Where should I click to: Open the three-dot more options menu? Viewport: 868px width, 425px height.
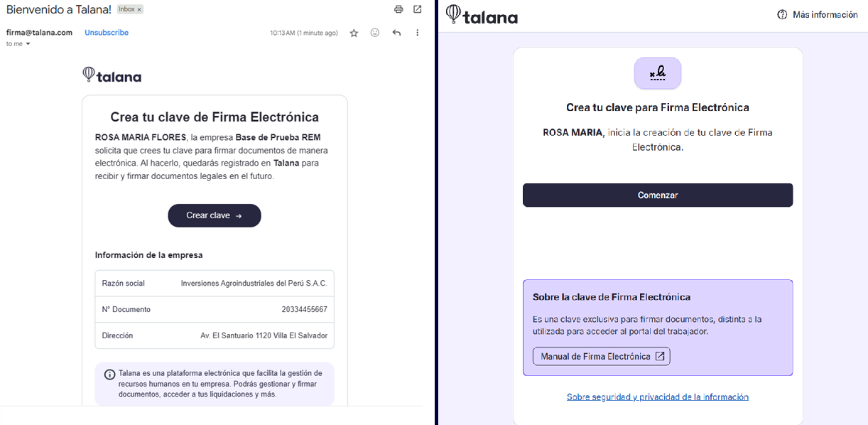417,33
